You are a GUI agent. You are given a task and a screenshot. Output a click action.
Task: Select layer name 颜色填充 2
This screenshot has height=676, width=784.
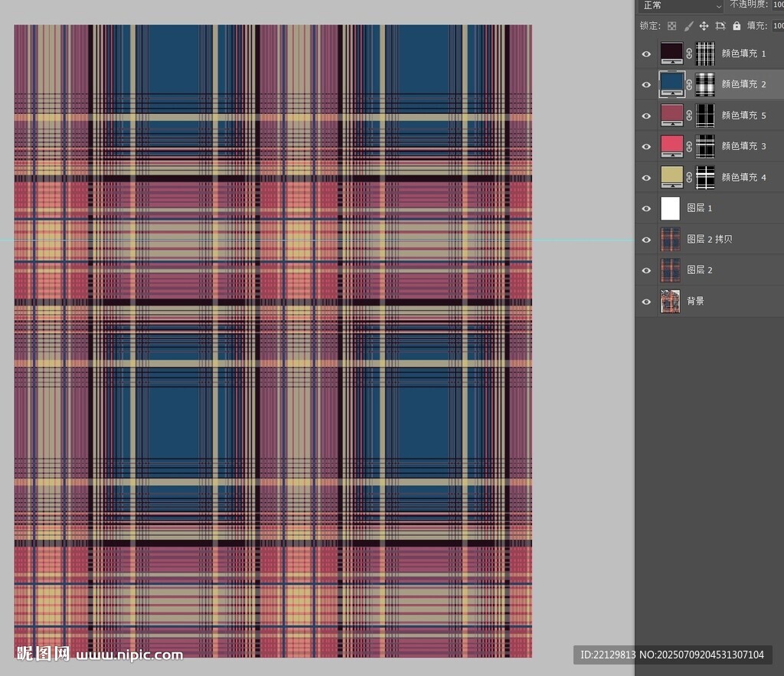743,84
